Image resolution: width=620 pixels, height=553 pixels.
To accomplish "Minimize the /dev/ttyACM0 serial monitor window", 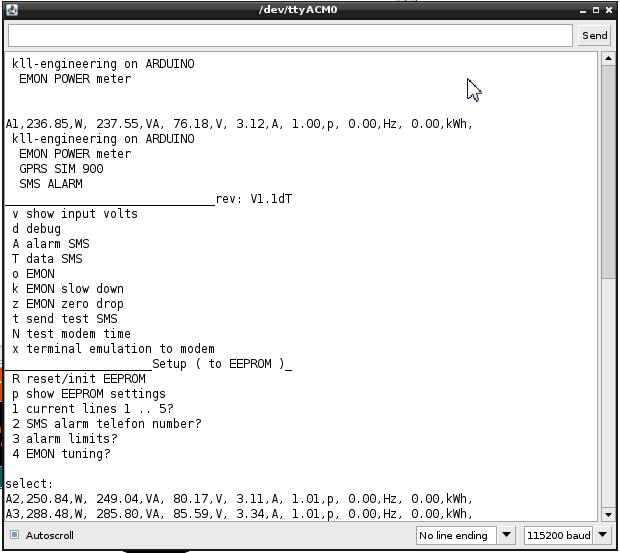I will 580,10.
